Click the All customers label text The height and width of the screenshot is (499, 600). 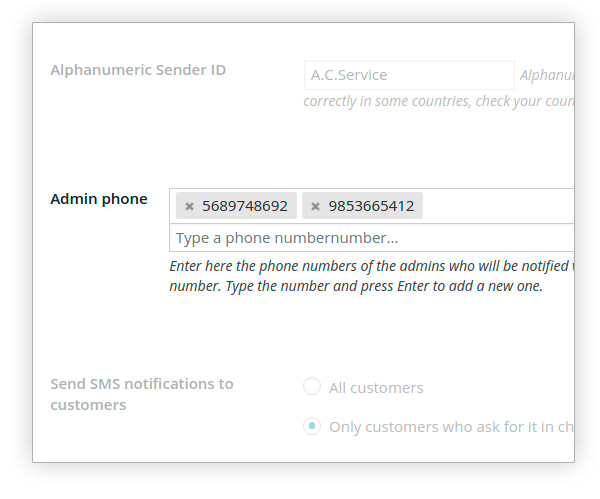[x=376, y=388]
